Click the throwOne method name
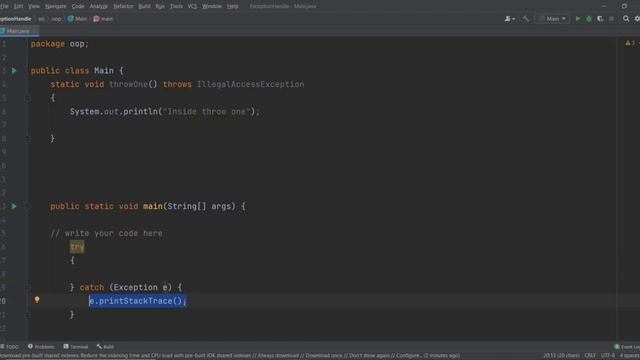Viewport: 640px width, 360px height. click(128, 84)
